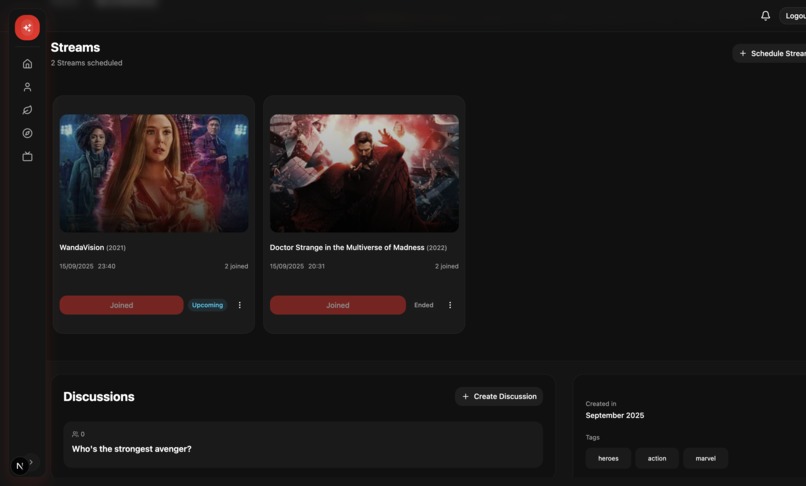Select the action tag

coord(657,458)
